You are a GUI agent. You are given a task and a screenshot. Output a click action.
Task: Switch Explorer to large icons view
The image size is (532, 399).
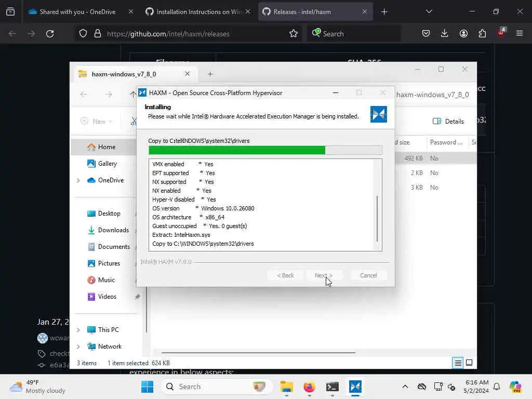469,363
